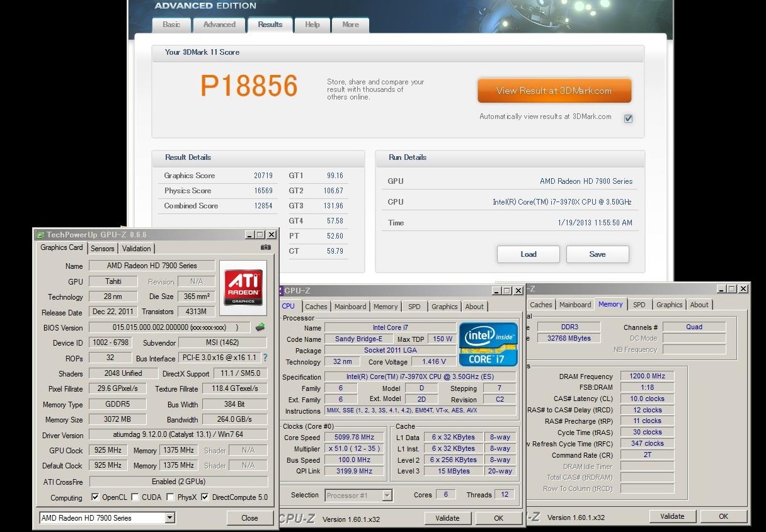This screenshot has width=766, height=532.
Task: Click the Channels # value Quad
Action: click(694, 327)
